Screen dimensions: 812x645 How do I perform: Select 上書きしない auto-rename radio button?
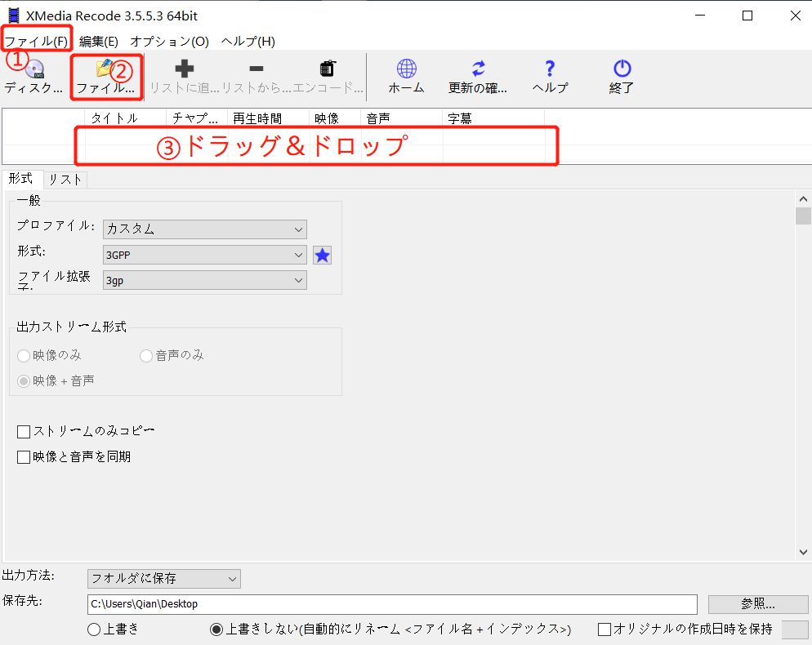tap(216, 629)
